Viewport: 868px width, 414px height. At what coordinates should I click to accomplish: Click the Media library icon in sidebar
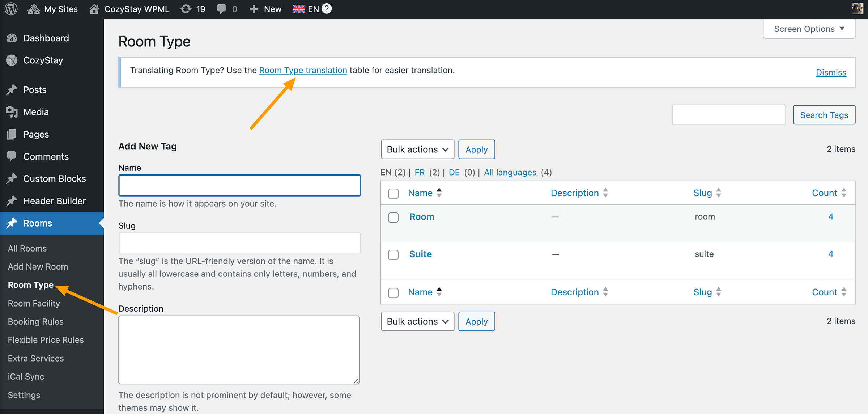point(12,112)
